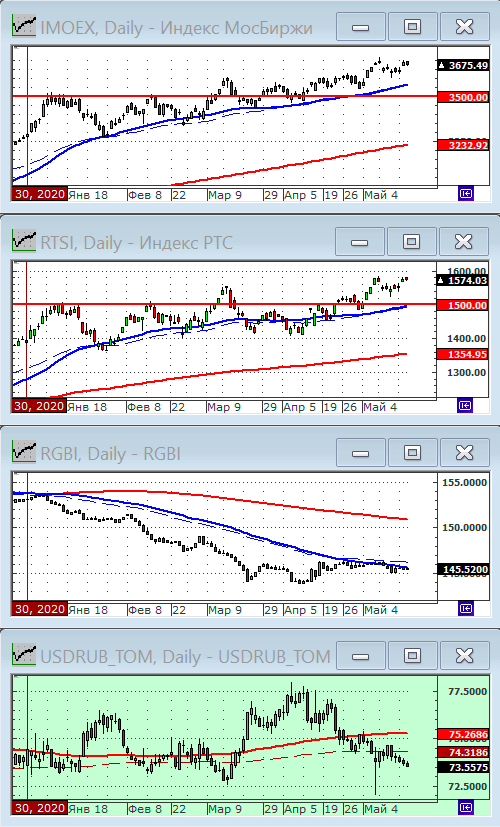
Task: Click the 145.5200 current price on RGBI
Action: [x=463, y=570]
